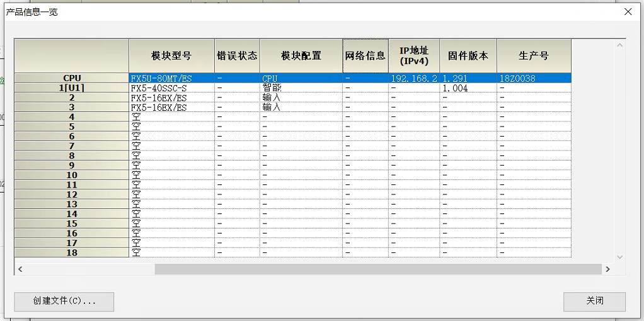Screen dimensions: 644x321
Task: Close the 产品信息一览 dialog with X
Action: tap(628, 12)
